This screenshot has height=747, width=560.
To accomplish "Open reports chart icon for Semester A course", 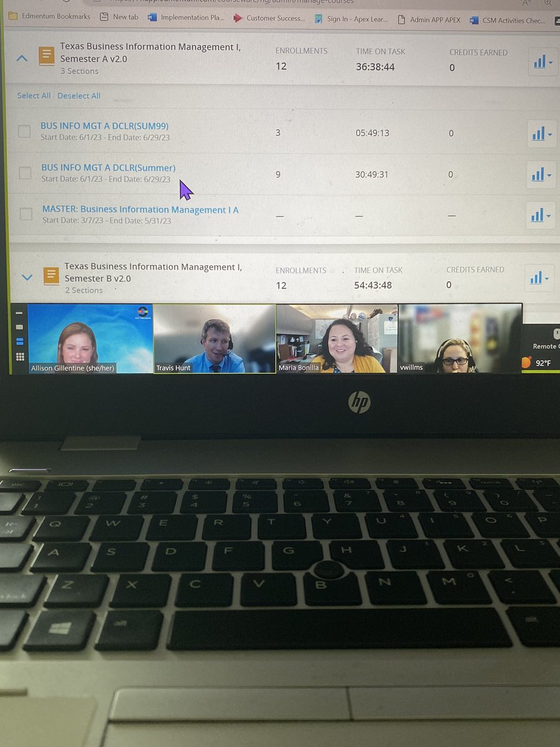I will pos(543,62).
